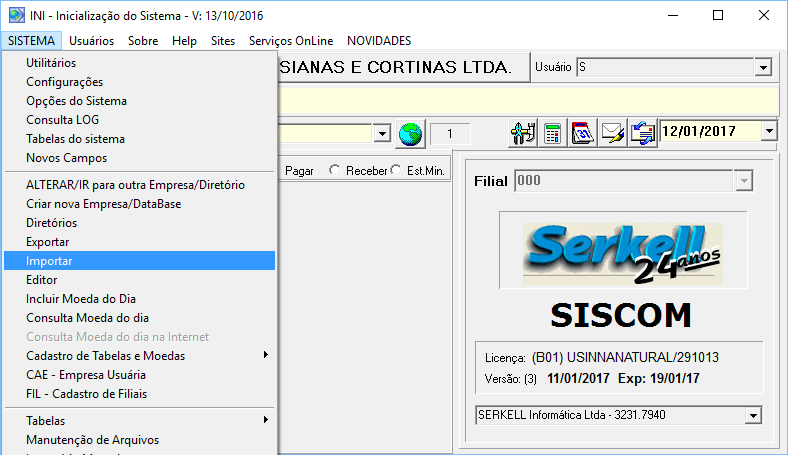Image resolution: width=788 pixels, height=455 pixels.
Task: Select the Est.Min. radio button
Action: point(396,170)
